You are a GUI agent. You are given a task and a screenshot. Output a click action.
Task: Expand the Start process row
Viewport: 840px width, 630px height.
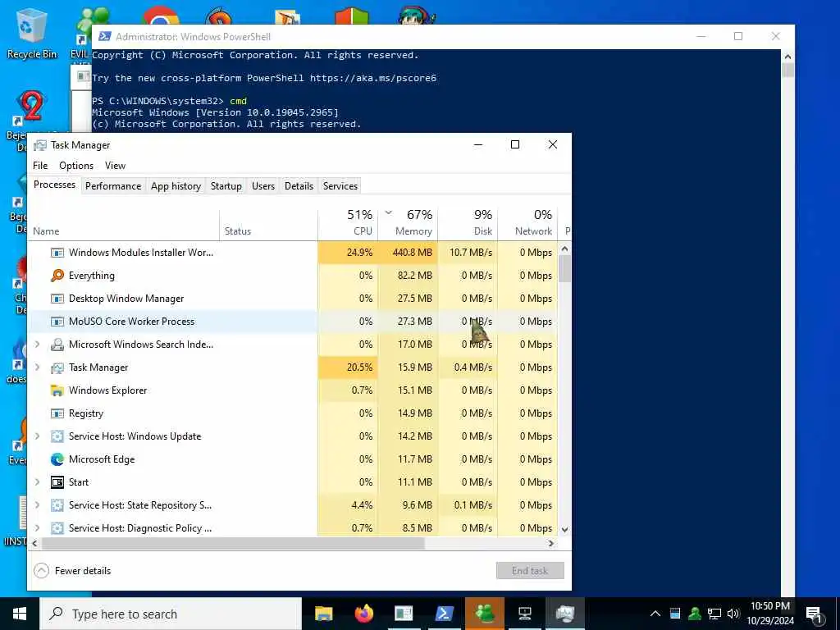[x=37, y=482]
